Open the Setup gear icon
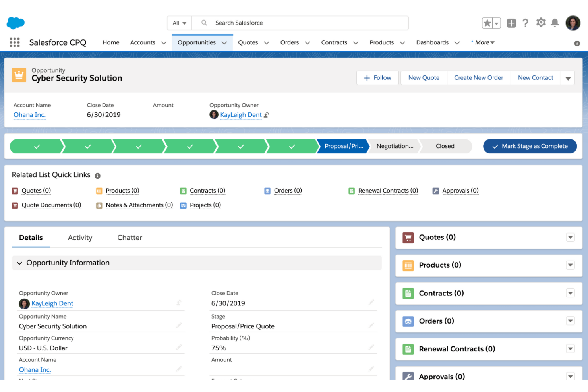This screenshot has height=392, width=588. click(x=541, y=23)
